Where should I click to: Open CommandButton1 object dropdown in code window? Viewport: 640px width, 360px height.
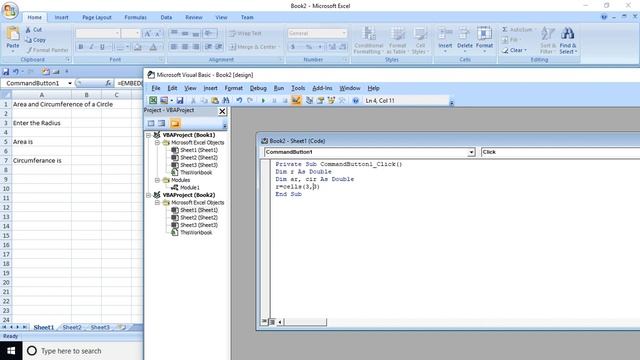tap(471, 152)
